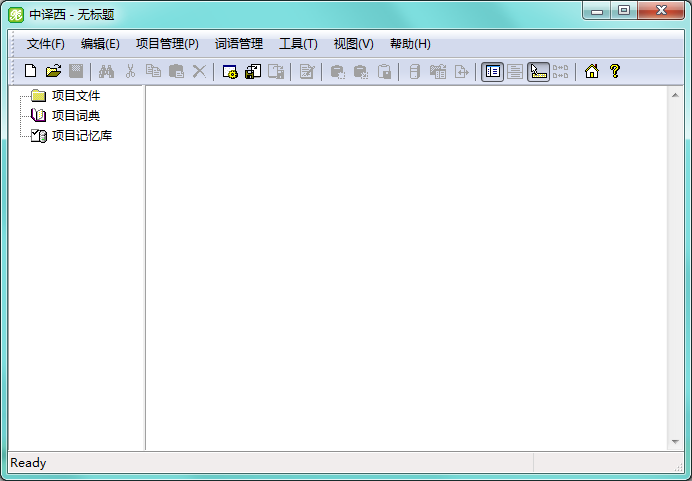Open the 项目管理(P) menu

click(x=167, y=44)
